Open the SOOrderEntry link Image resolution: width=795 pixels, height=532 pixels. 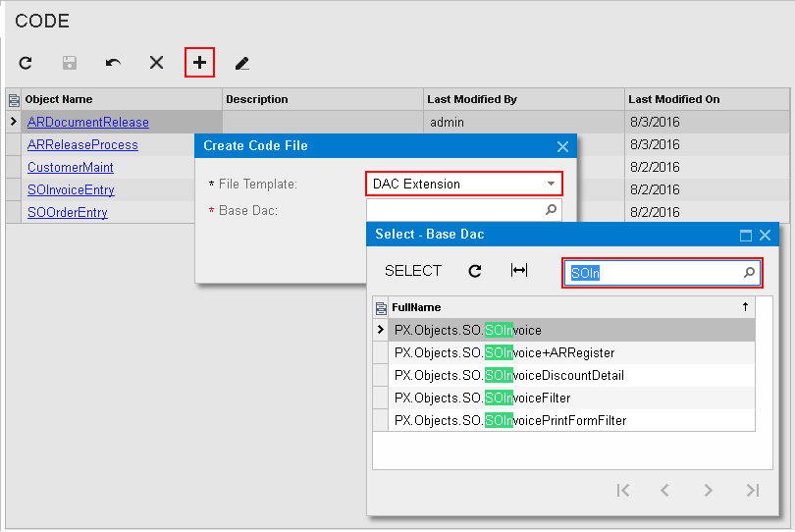click(x=68, y=212)
